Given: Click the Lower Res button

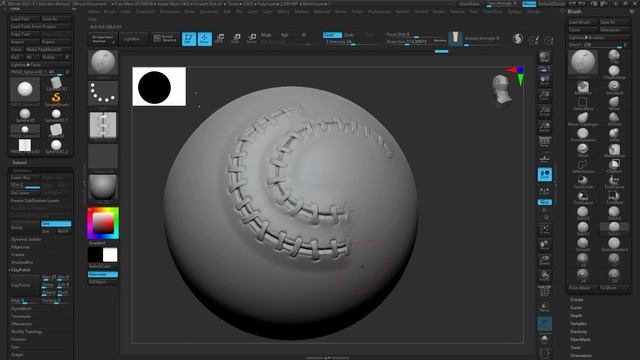Looking at the screenshot, I should point(24,178).
